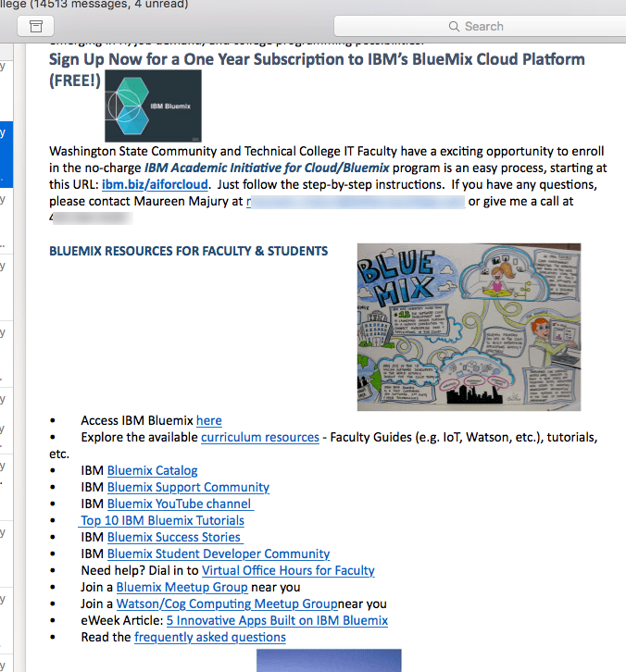Click the IBM Bluemix logo image
The image size is (626, 672).
[153, 106]
